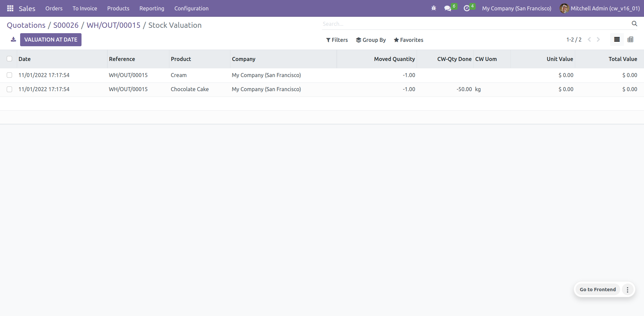Sort by Company column header

283,59
